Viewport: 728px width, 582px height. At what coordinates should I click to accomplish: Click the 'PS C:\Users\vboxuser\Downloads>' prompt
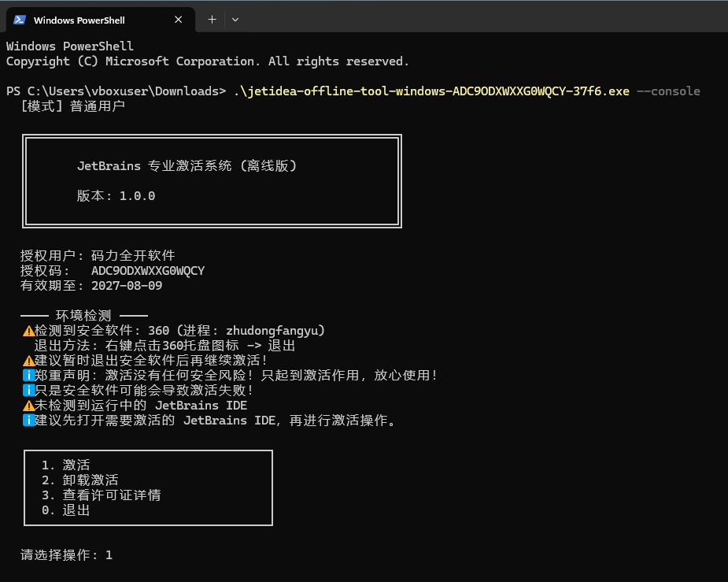(116, 91)
